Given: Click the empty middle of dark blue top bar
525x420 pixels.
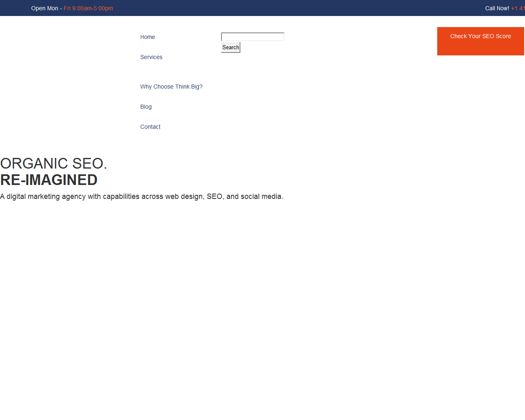Looking at the screenshot, I should [x=287, y=8].
